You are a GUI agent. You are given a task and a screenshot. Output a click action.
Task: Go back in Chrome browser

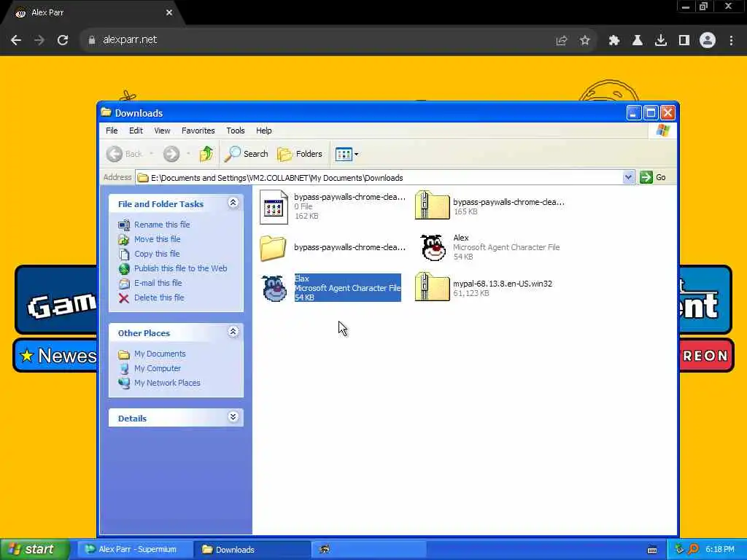pyautogui.click(x=16, y=40)
